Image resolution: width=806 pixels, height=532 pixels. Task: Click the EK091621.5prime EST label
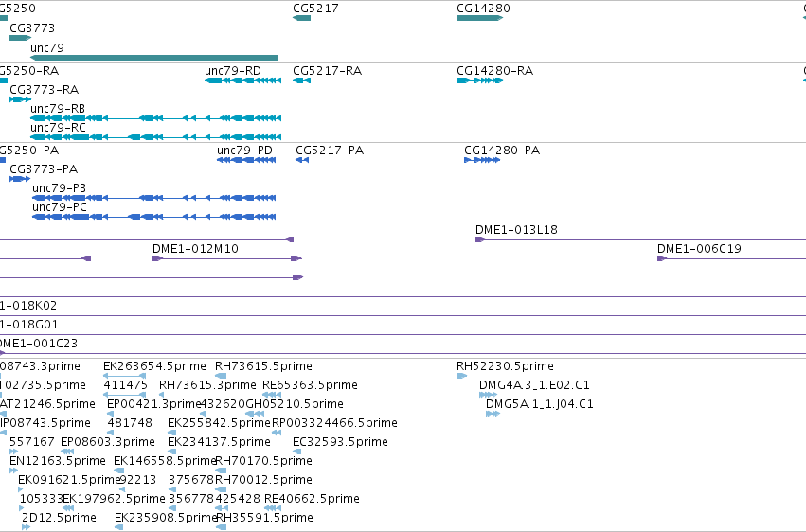[x=68, y=480]
